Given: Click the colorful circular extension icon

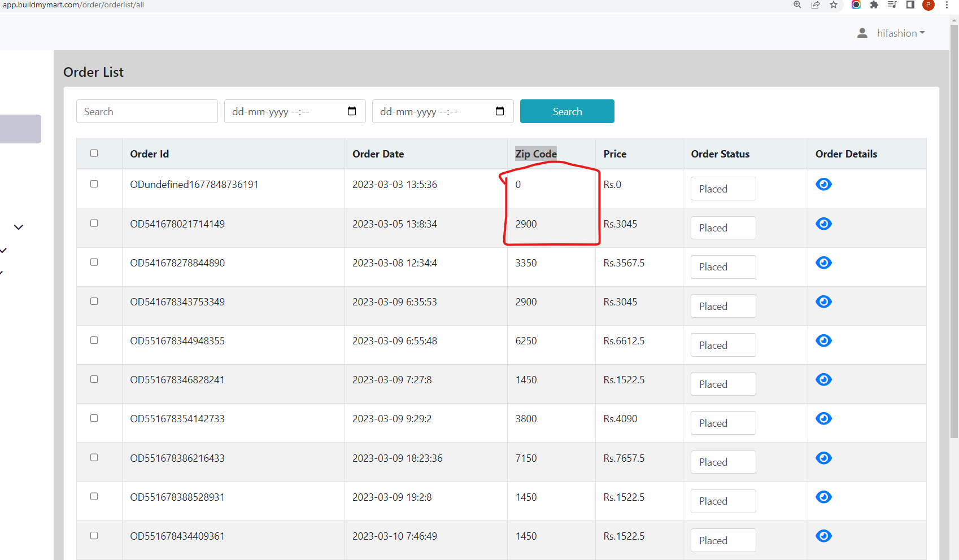Looking at the screenshot, I should click(856, 5).
